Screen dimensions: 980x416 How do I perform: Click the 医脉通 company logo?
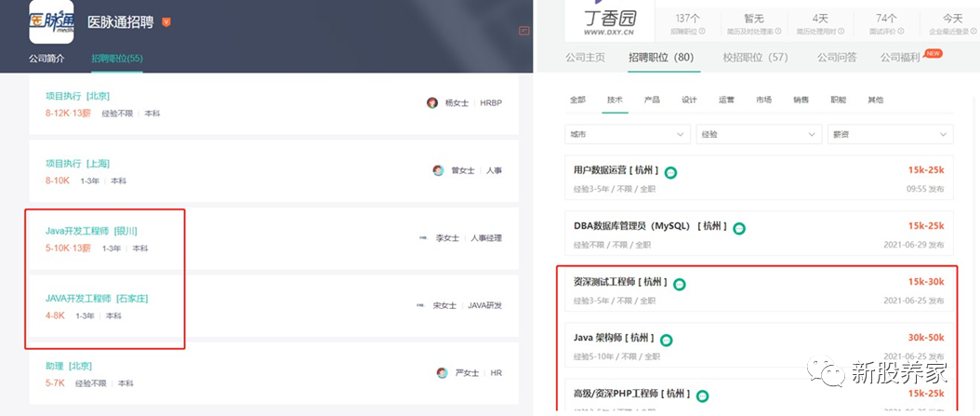point(51,20)
